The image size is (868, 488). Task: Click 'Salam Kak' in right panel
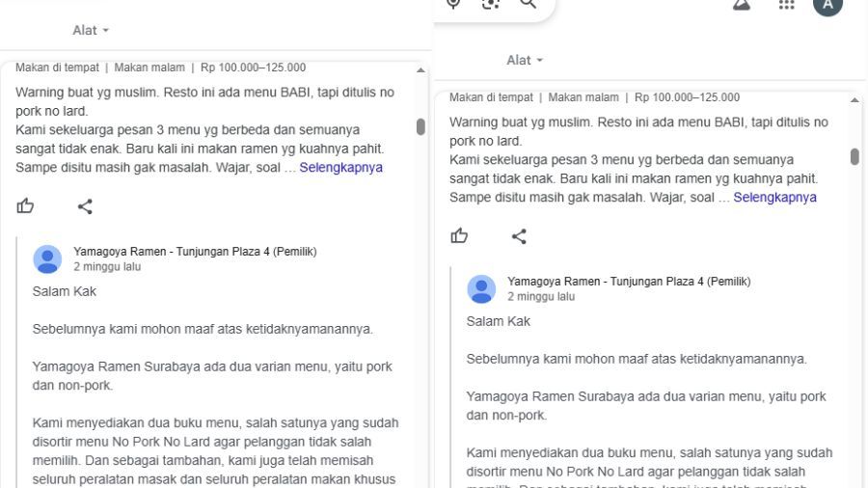(x=499, y=321)
